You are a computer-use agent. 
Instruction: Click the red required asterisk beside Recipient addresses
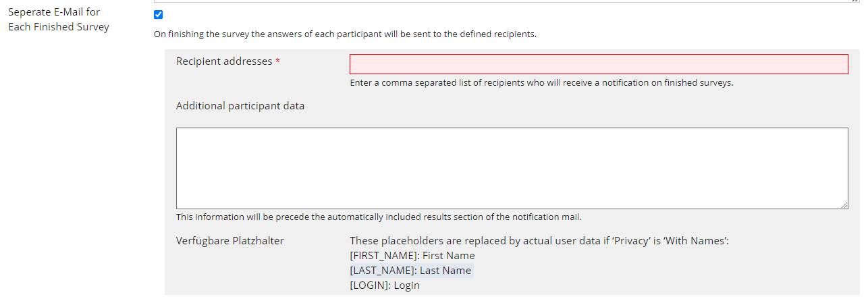(x=278, y=62)
